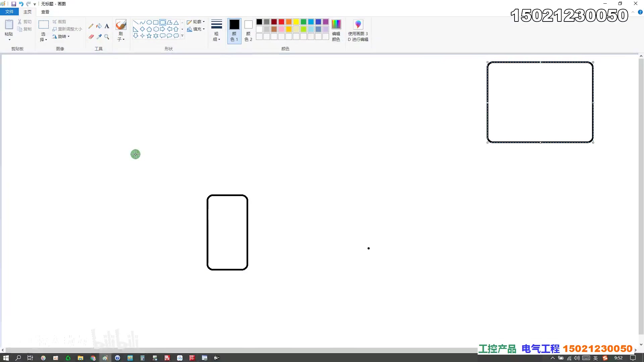Screen dimensions: 644x362
Task: Click the Save icon in quick access toolbar
Action: click(14, 4)
